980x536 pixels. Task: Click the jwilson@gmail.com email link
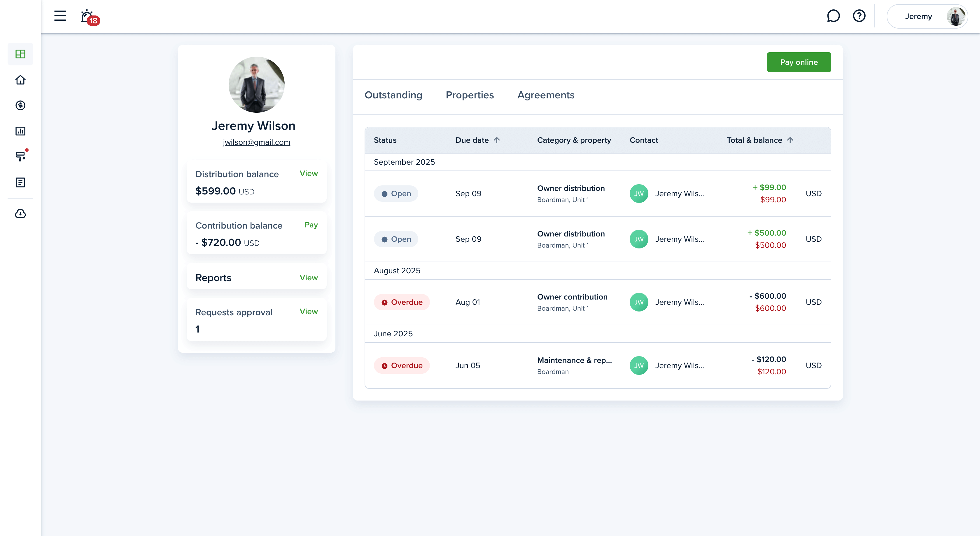pyautogui.click(x=256, y=142)
